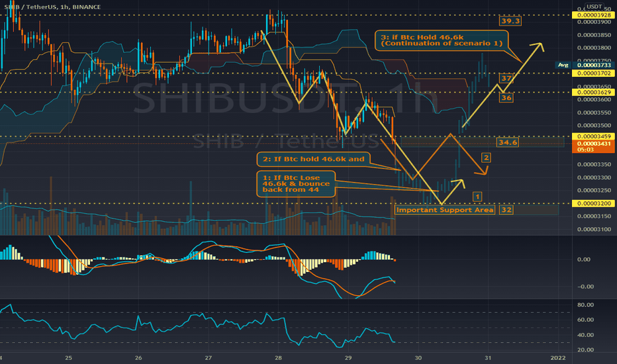Click the RSI 20.00 axis value
Screen dimensions: 617x364
pos(585,349)
